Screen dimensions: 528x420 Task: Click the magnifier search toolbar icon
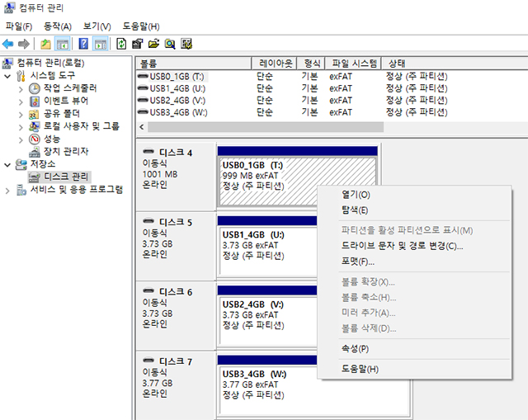pyautogui.click(x=170, y=44)
